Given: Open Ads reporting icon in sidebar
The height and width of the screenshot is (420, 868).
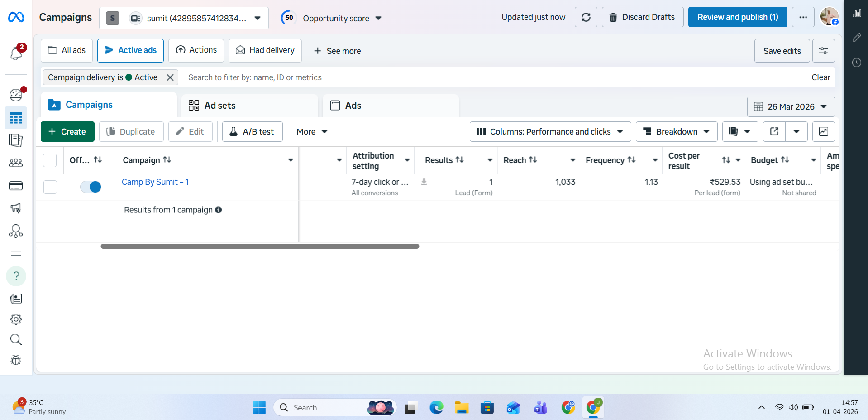Looking at the screenshot, I should coord(16,140).
